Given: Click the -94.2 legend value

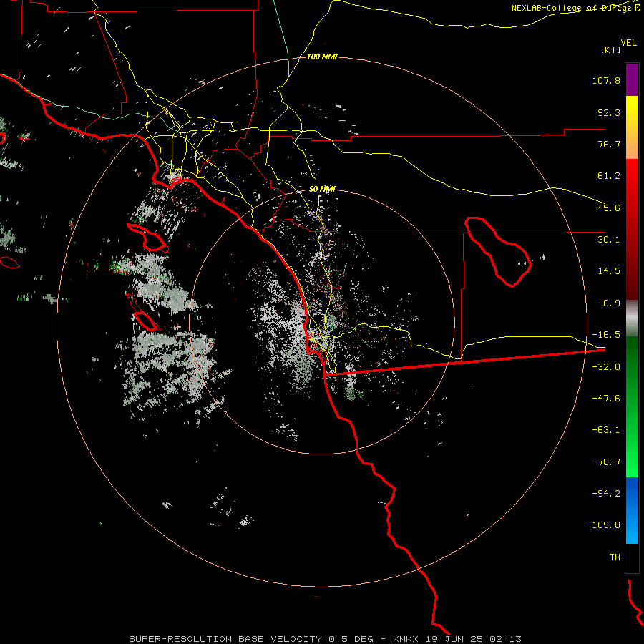Looking at the screenshot, I should point(606,493).
